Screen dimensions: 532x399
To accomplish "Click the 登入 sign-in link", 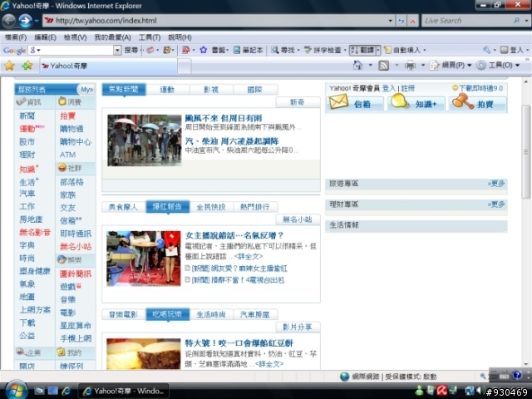I will pyautogui.click(x=389, y=88).
